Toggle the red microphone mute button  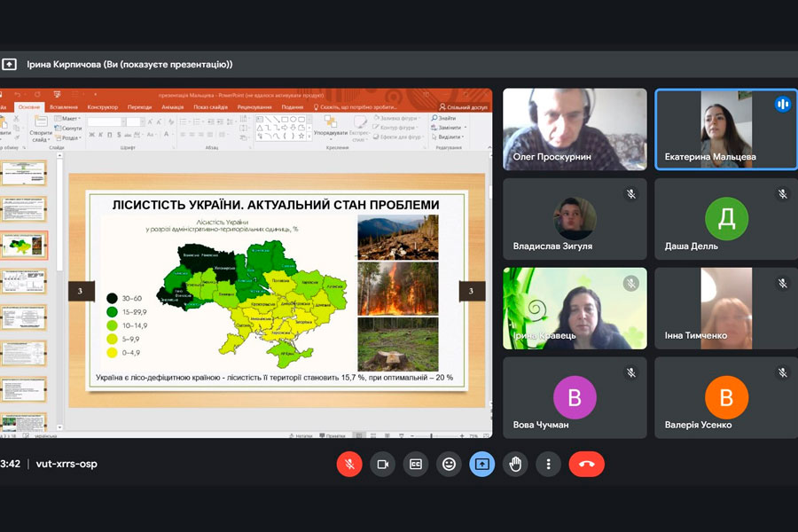pyautogui.click(x=349, y=465)
